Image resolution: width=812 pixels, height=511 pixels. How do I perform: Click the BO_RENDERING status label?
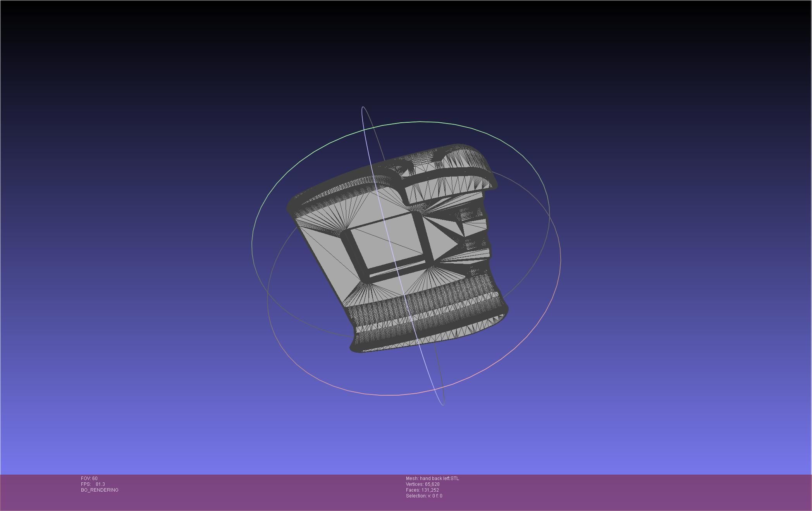100,490
